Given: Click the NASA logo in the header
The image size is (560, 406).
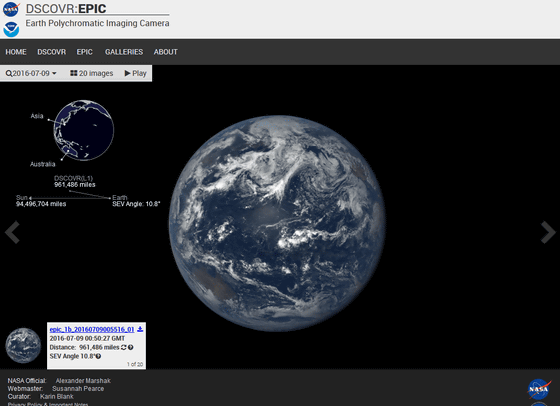Looking at the screenshot, I should [x=11, y=9].
